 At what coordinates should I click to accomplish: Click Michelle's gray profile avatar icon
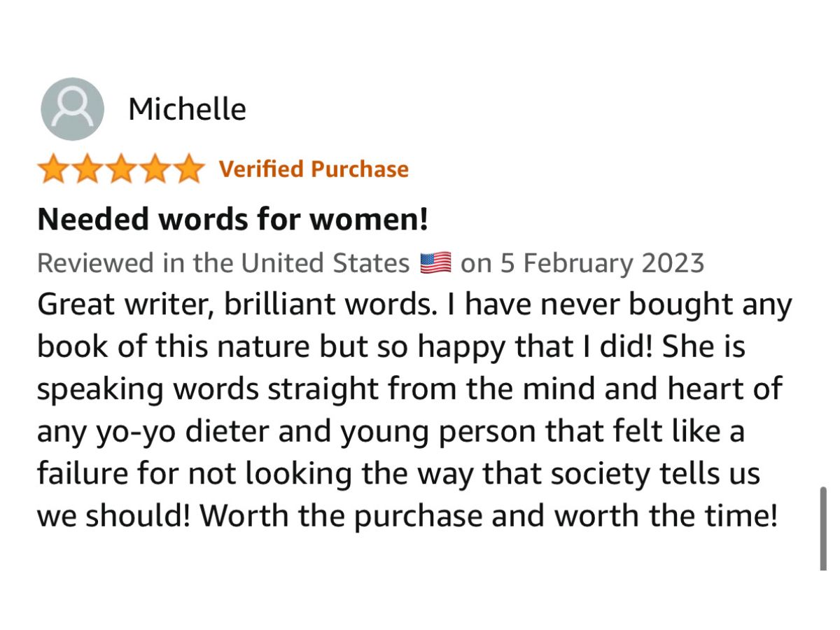pos(73,109)
